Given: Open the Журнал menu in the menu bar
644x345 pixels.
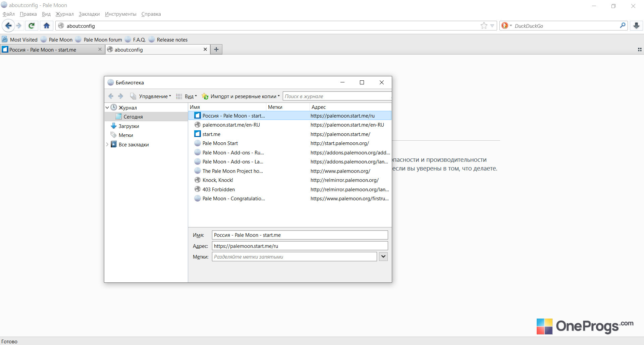Looking at the screenshot, I should [65, 14].
